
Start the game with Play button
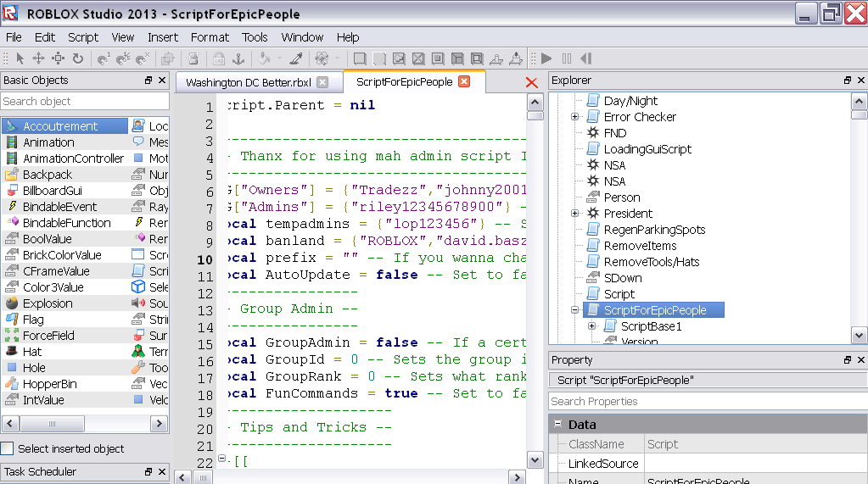tap(547, 58)
